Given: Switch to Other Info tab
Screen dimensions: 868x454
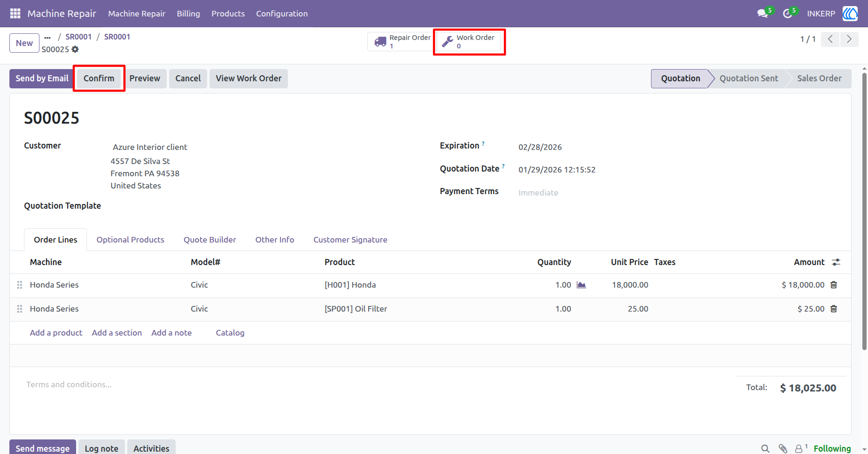Looking at the screenshot, I should click(275, 240).
